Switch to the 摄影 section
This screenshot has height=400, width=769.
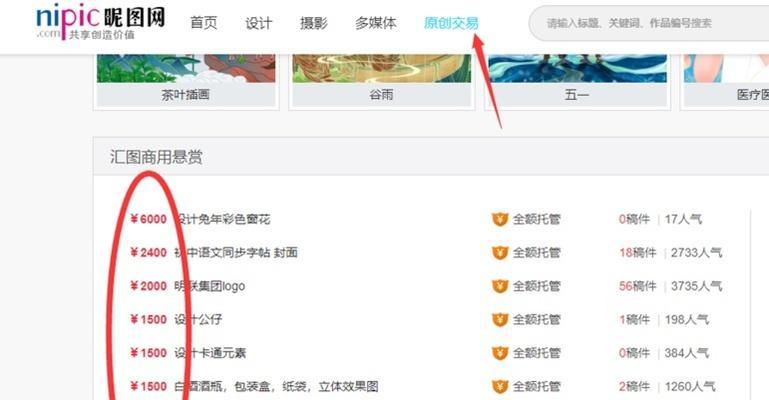pyautogui.click(x=314, y=23)
